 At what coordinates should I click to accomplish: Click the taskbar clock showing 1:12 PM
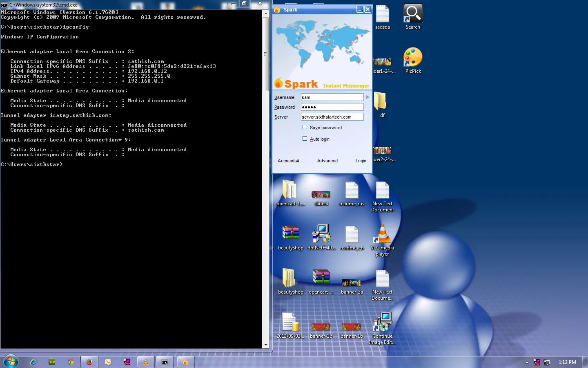(x=567, y=362)
